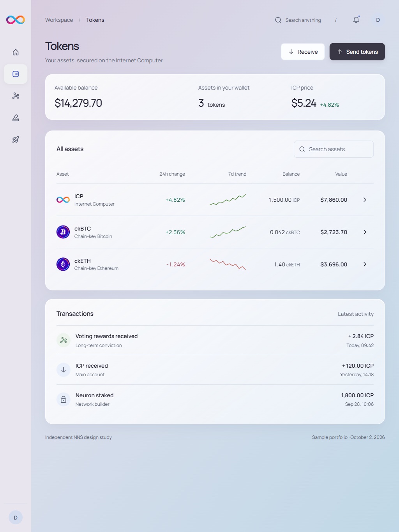Viewport: 399px width, 532px height.
Task: Open the Voting rewards received transaction
Action: 106,336
